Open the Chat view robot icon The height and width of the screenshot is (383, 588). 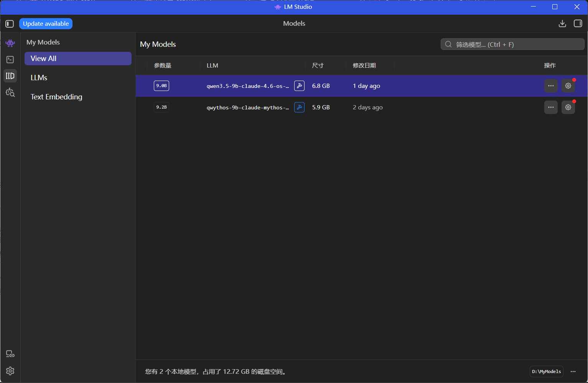pyautogui.click(x=10, y=43)
